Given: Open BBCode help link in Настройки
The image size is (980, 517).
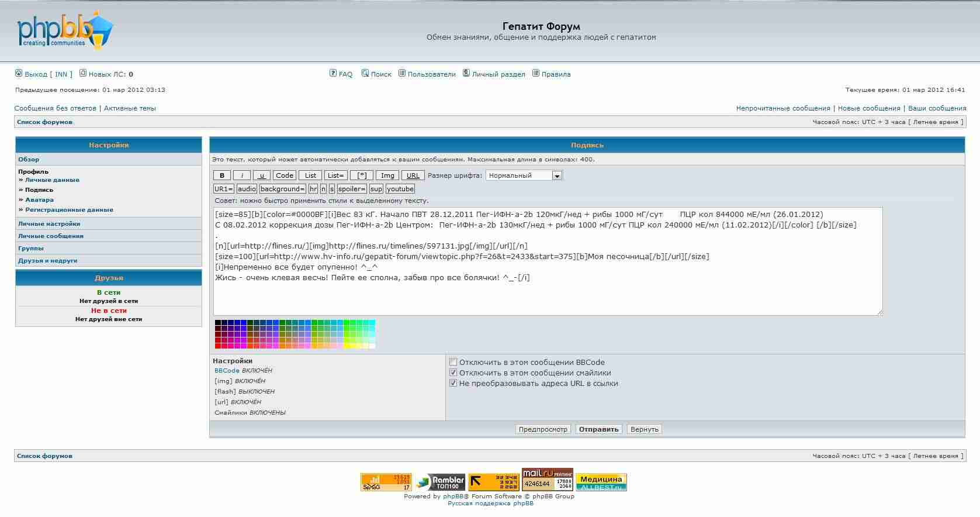Looking at the screenshot, I should (x=227, y=370).
